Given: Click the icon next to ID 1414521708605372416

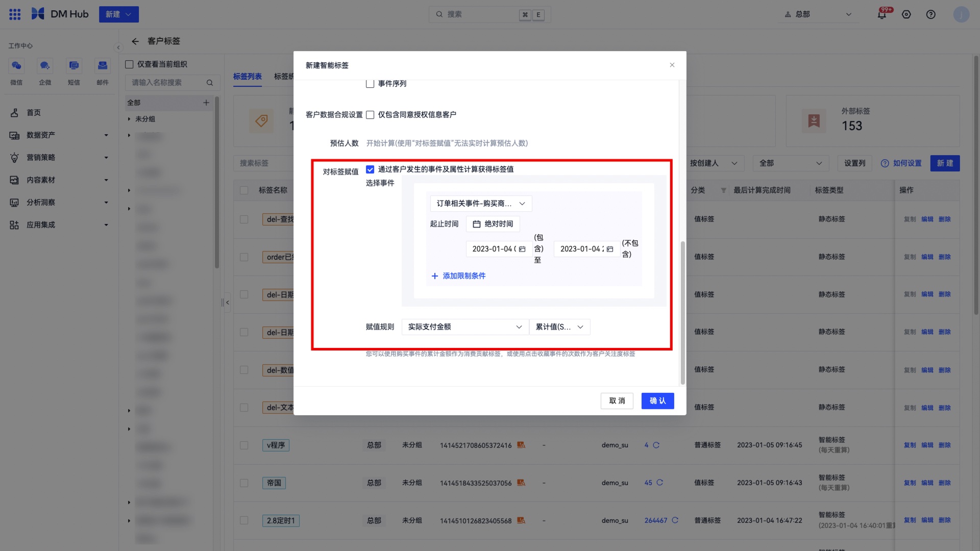Looking at the screenshot, I should pos(521,445).
